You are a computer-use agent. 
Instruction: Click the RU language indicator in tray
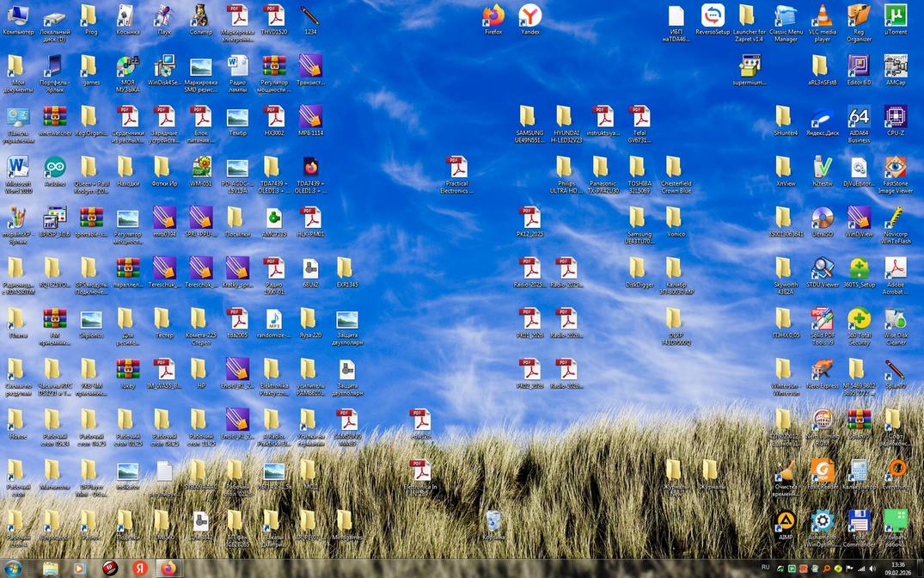[x=765, y=569]
